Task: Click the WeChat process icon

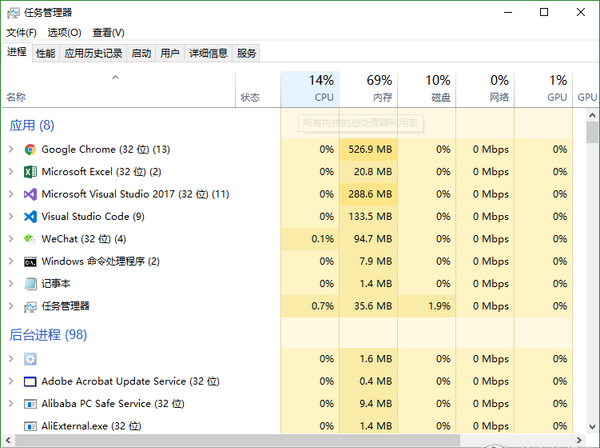Action: pos(30,239)
